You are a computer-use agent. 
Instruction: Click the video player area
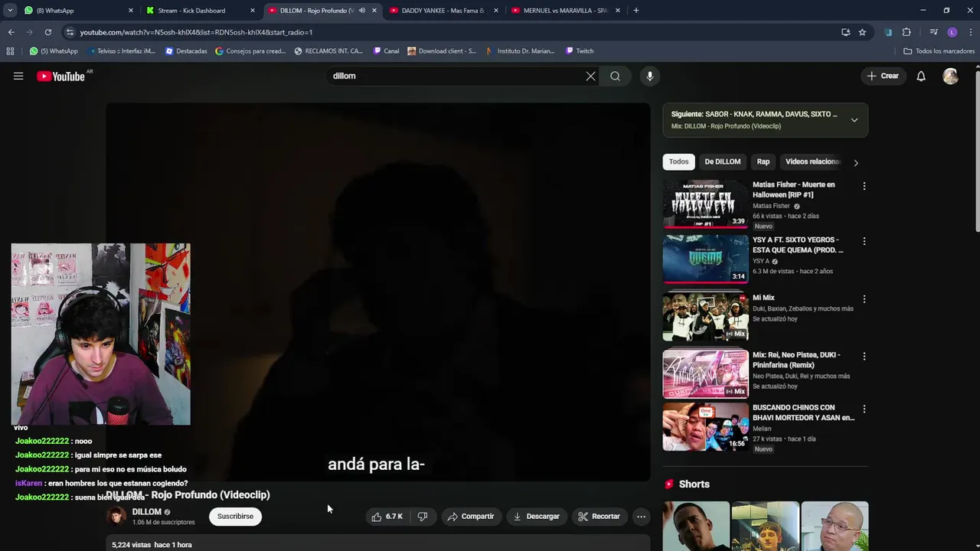377,292
